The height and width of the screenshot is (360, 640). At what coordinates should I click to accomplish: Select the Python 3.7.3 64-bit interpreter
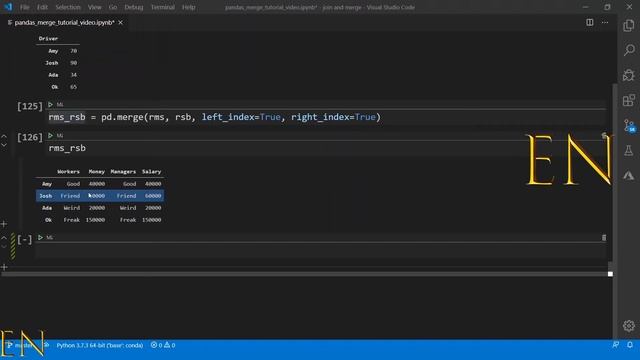click(100, 345)
